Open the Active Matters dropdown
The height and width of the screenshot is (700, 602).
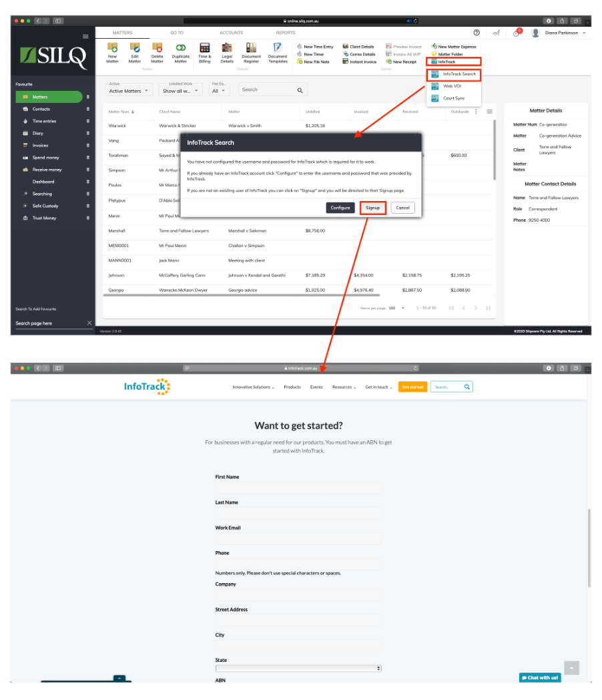tap(129, 90)
